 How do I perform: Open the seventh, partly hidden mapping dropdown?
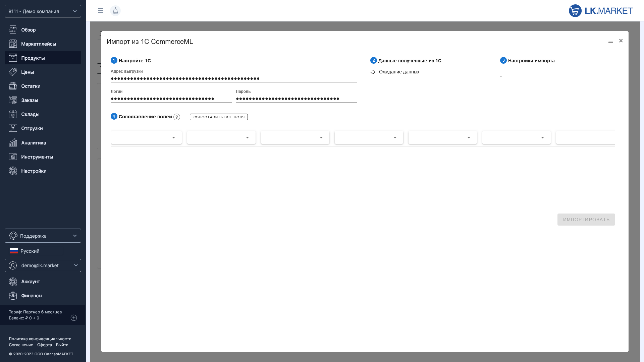[x=586, y=137]
